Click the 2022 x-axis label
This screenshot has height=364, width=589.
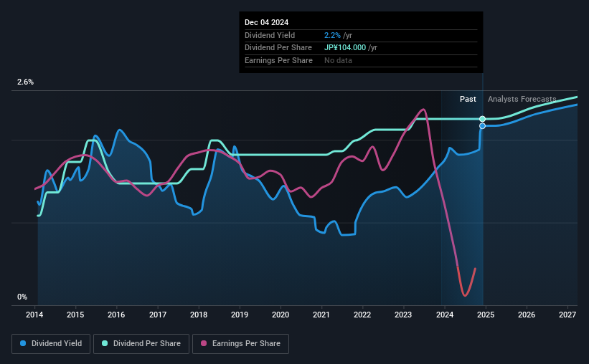(362, 315)
